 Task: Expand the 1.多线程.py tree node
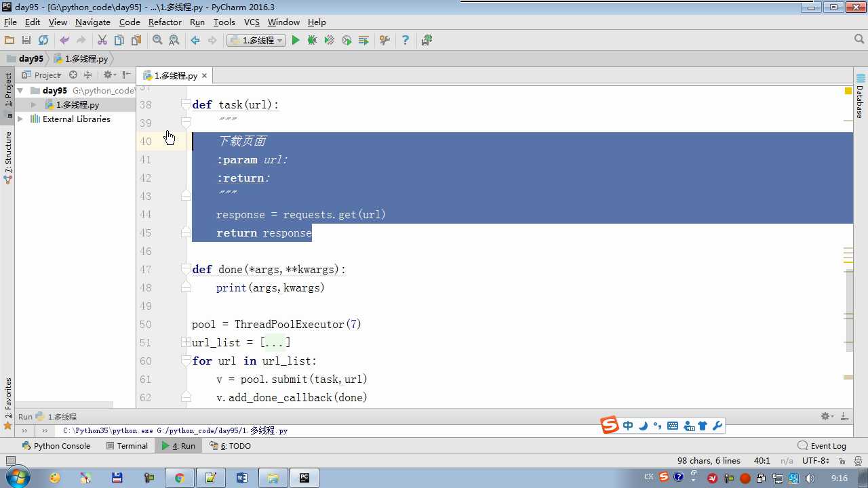[33, 105]
